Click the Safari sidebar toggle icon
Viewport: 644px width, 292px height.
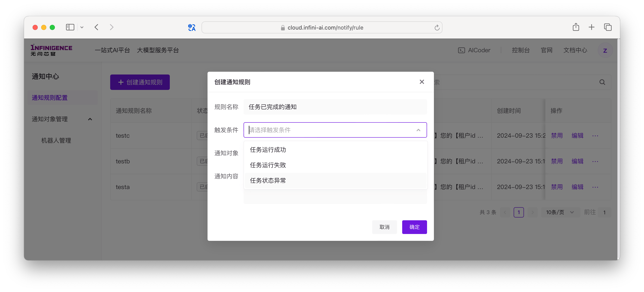[70, 27]
